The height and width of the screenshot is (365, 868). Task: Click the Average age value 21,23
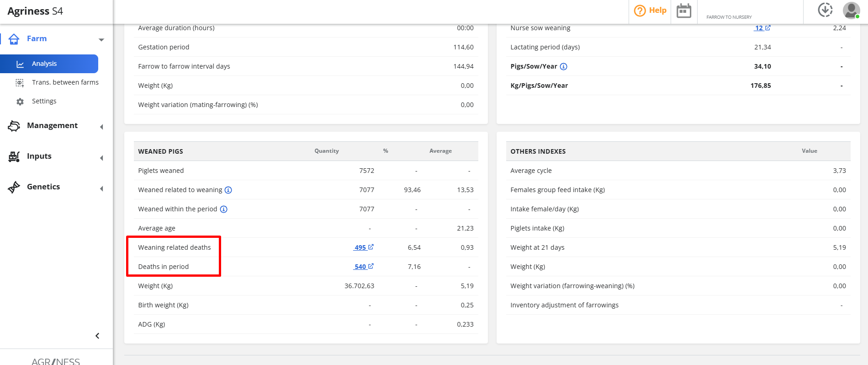(x=466, y=228)
